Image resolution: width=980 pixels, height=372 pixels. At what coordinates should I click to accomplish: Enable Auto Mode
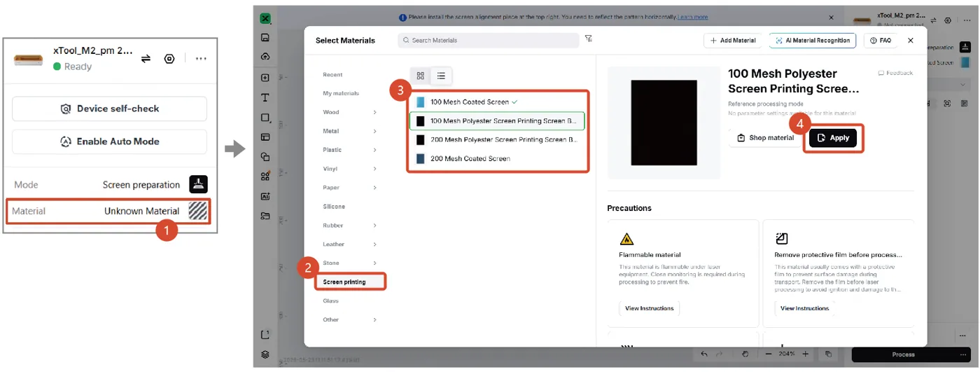[110, 142]
